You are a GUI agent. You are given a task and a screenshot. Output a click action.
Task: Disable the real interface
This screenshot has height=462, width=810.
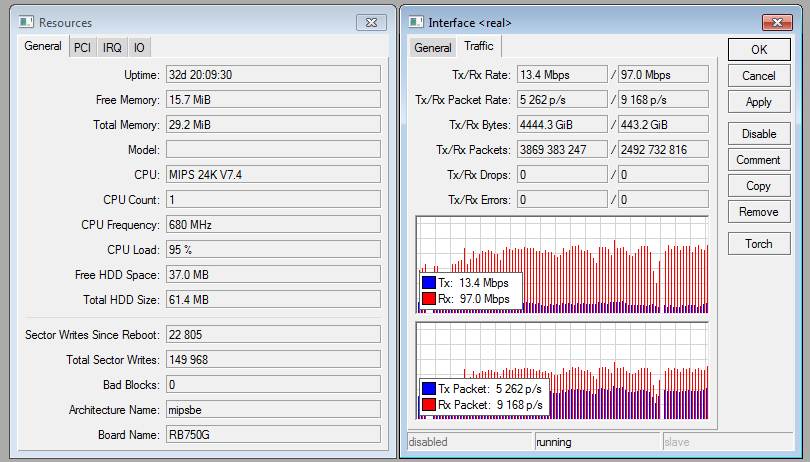tap(758, 134)
